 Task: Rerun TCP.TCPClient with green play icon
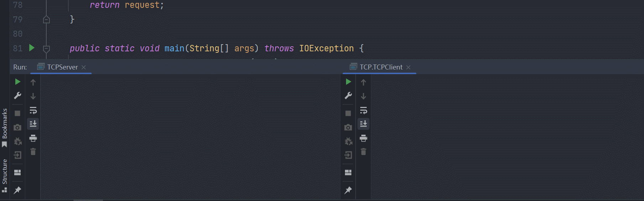349,82
